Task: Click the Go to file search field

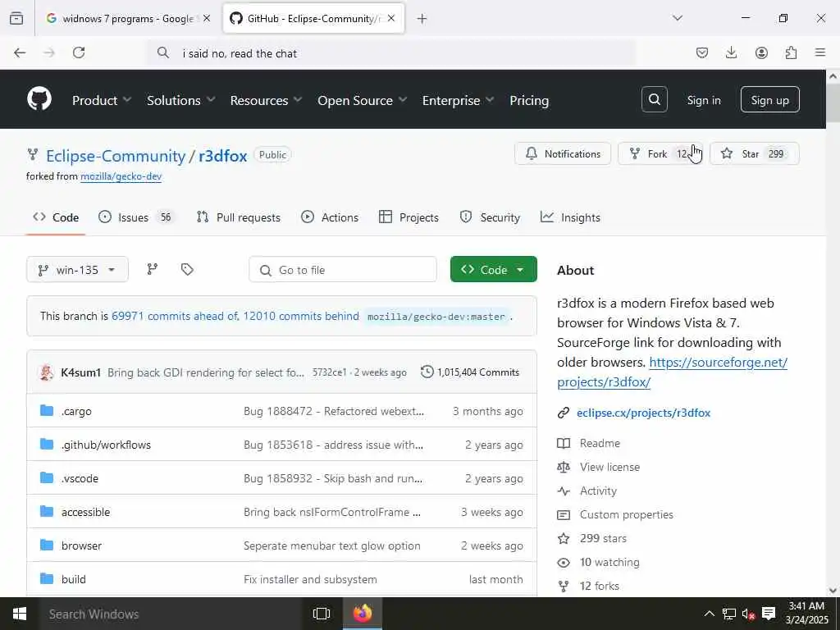Action: (x=343, y=269)
